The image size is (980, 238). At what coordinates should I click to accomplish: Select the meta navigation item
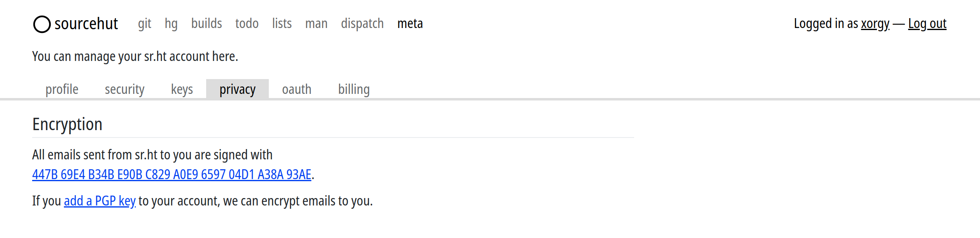tap(410, 23)
